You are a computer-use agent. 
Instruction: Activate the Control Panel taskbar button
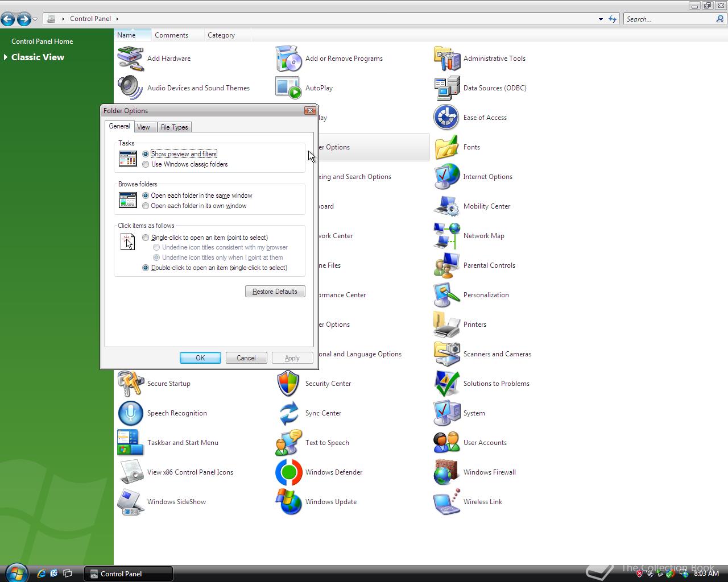129,574
